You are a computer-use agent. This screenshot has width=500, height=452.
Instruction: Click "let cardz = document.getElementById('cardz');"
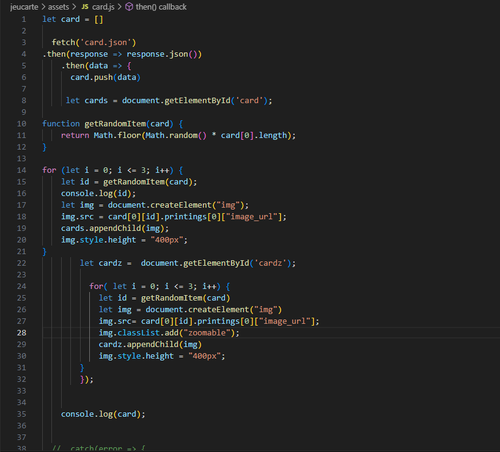[188, 263]
